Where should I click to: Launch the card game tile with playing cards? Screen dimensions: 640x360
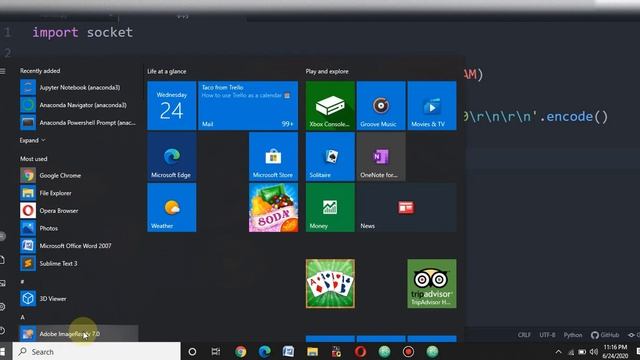330,284
